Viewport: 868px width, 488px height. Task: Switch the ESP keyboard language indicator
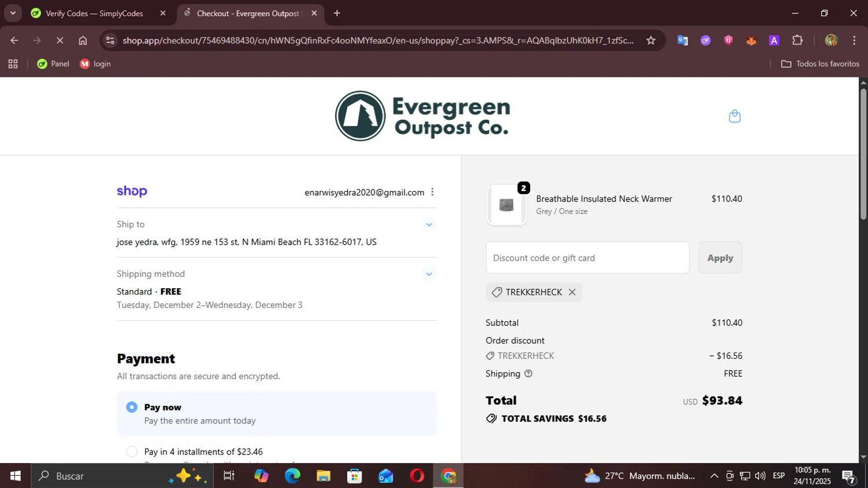coord(779,476)
